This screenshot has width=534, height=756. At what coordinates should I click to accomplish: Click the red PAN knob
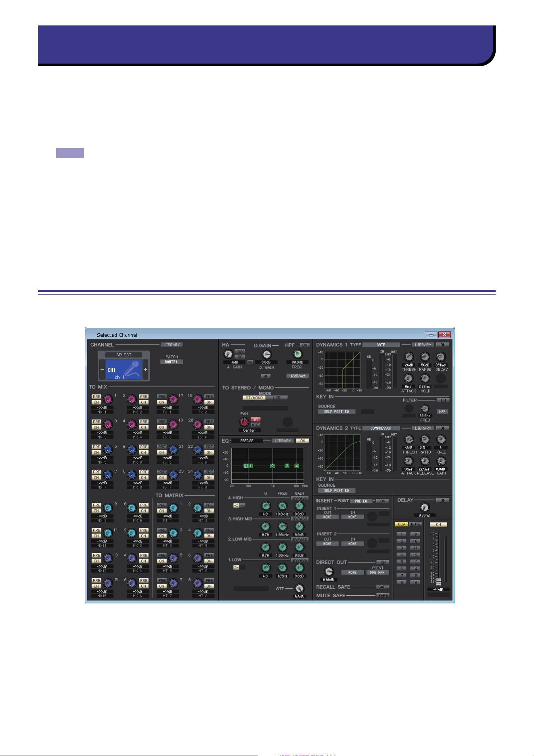tap(244, 422)
